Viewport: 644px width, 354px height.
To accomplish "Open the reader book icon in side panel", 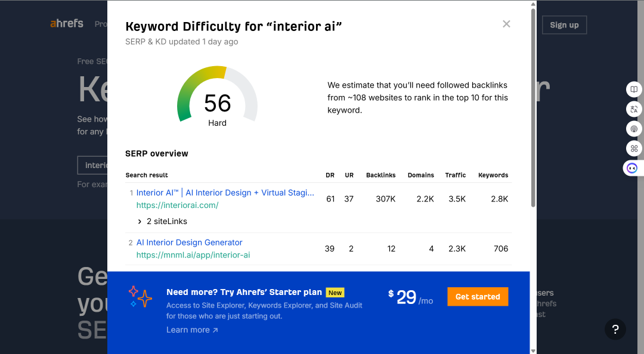I will pos(634,89).
